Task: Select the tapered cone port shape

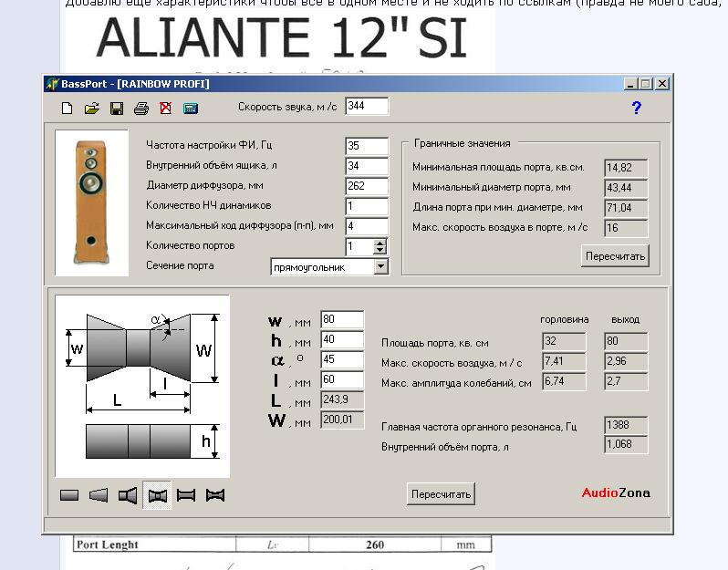Action: [x=99, y=495]
